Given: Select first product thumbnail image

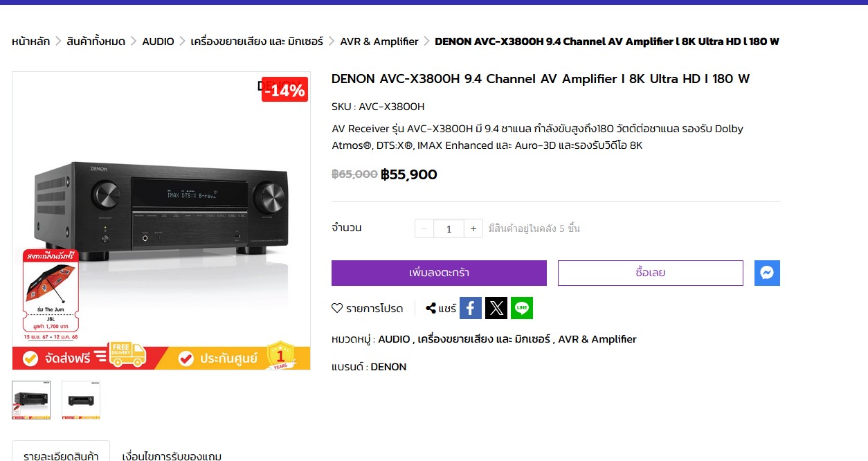Looking at the screenshot, I should point(31,400).
